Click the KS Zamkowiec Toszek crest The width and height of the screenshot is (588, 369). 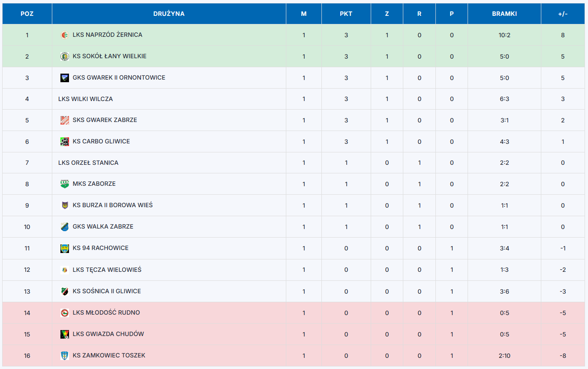pyautogui.click(x=65, y=355)
